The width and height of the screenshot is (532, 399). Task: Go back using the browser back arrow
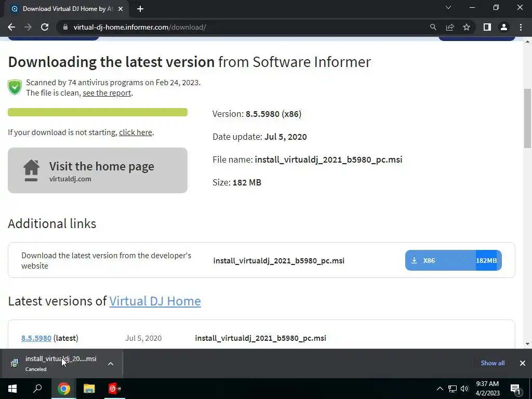pos(11,27)
